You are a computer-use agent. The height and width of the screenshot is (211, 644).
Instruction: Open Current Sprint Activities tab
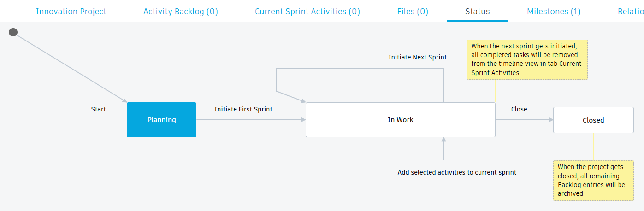pos(307,12)
